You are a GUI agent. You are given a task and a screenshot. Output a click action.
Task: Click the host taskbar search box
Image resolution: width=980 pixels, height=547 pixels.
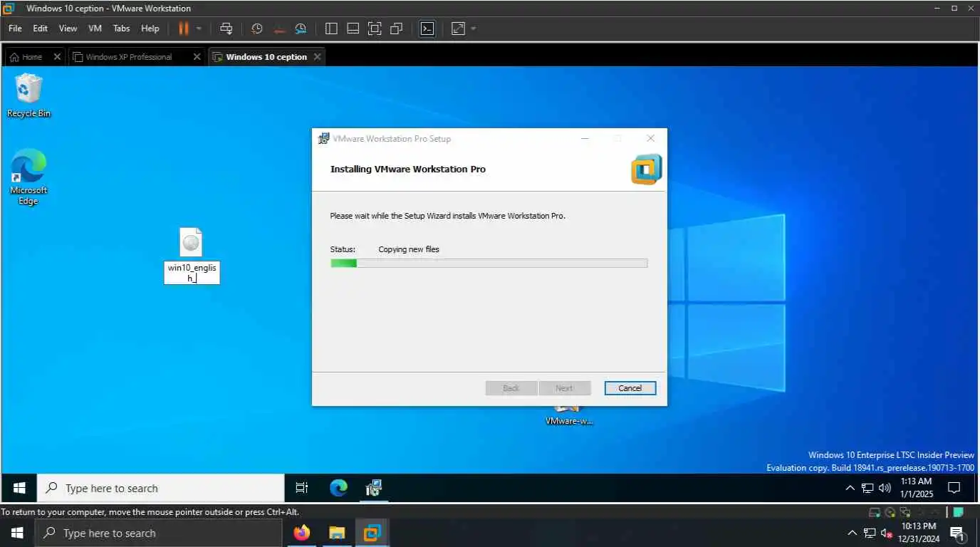click(159, 533)
